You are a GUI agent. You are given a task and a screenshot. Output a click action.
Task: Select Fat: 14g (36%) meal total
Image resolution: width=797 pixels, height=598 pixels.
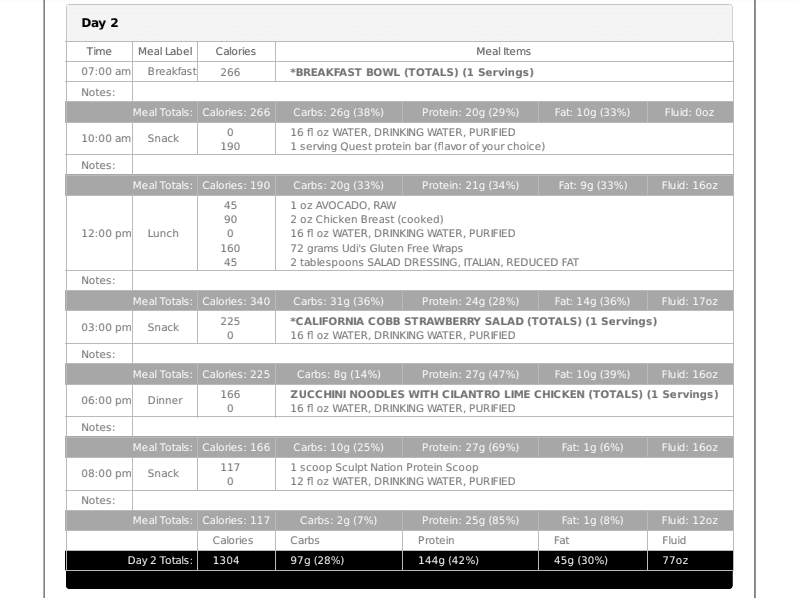(x=592, y=302)
